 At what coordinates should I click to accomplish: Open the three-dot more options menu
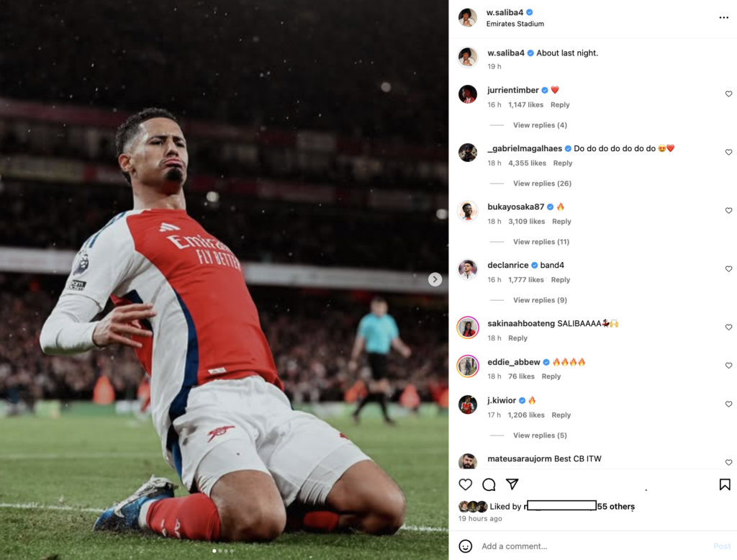click(x=723, y=17)
